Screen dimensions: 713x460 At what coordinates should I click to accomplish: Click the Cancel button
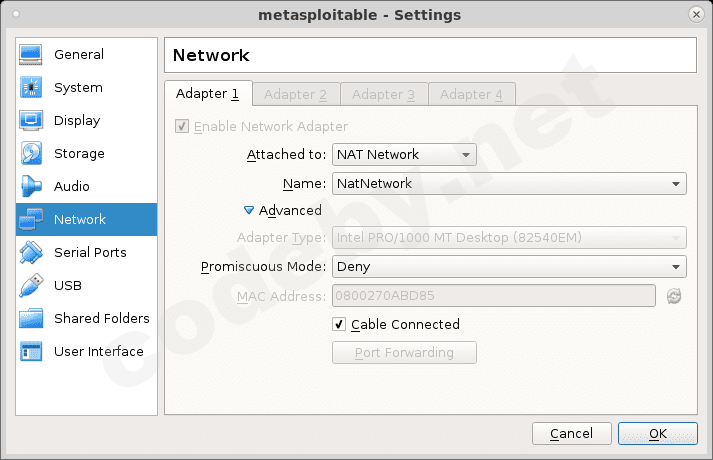click(x=571, y=434)
